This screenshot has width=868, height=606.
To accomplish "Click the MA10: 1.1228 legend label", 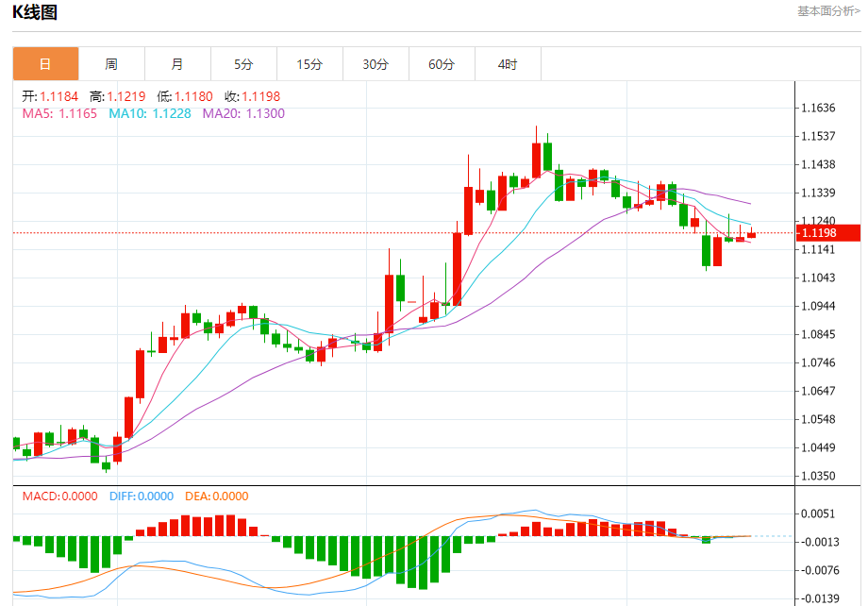I will (x=150, y=113).
